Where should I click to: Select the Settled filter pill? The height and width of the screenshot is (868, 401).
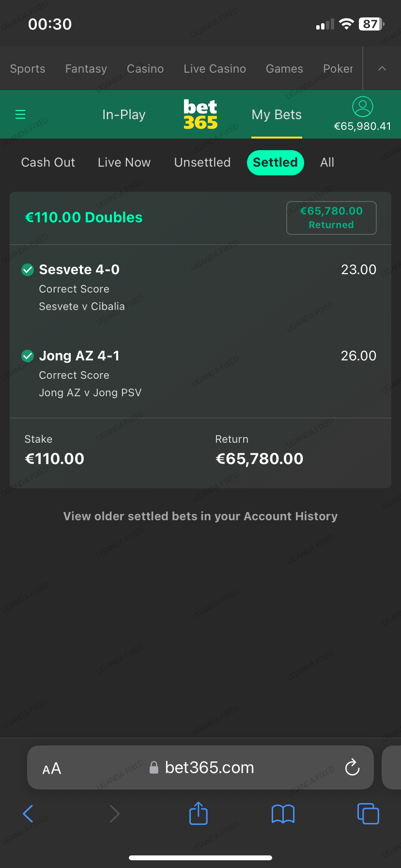(x=275, y=162)
